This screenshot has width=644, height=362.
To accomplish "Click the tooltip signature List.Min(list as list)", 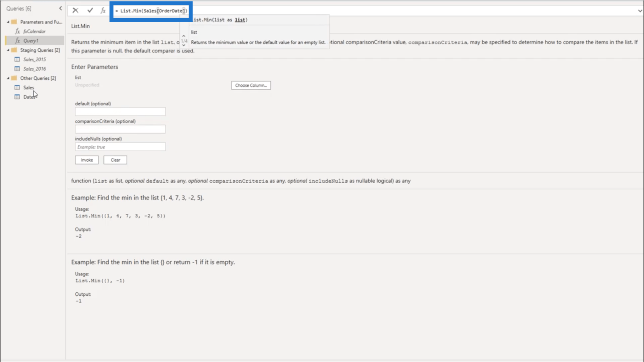I will pos(220,20).
